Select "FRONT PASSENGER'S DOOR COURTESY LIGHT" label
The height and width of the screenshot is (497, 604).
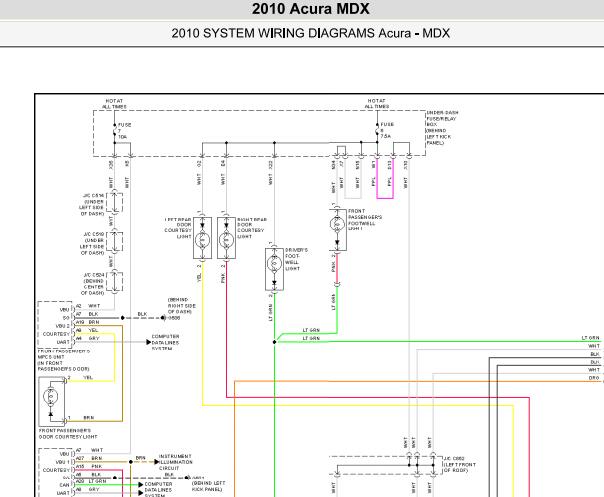pyautogui.click(x=68, y=433)
